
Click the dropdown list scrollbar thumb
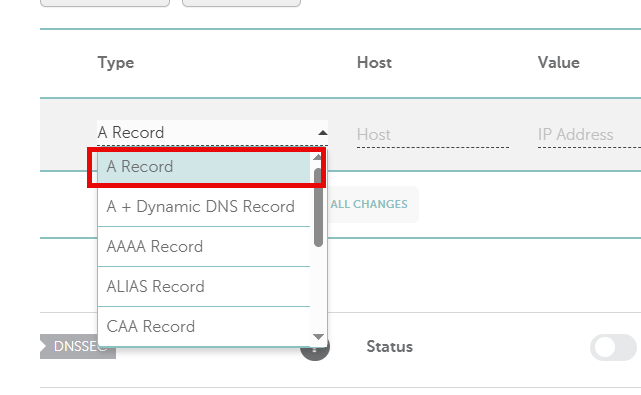click(x=318, y=207)
